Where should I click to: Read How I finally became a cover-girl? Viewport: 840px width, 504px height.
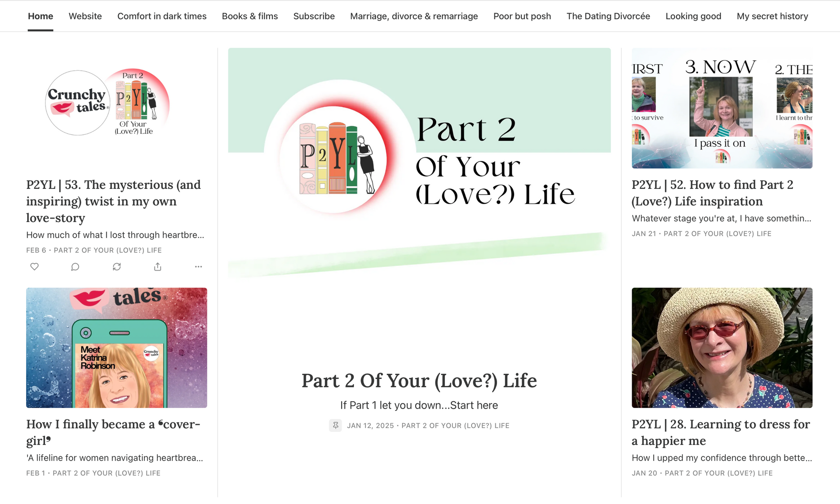point(113,432)
